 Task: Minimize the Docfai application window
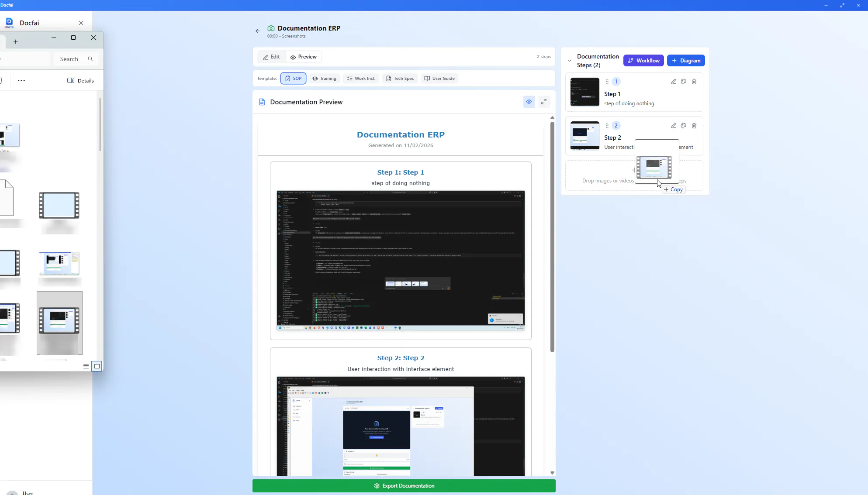(x=826, y=5)
